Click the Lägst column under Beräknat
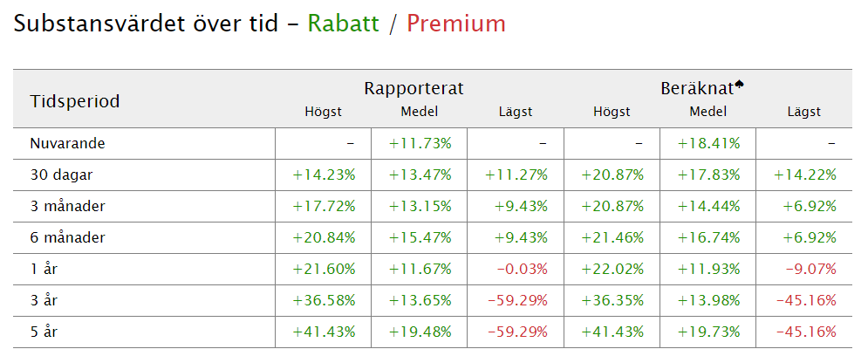This screenshot has height=356, width=868. (x=803, y=112)
